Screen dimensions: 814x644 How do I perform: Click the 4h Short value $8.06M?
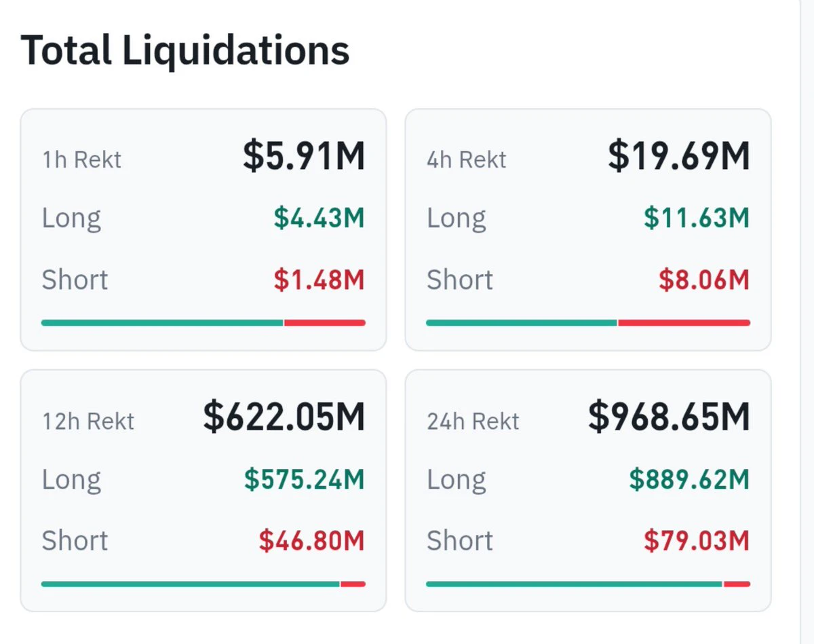(704, 280)
